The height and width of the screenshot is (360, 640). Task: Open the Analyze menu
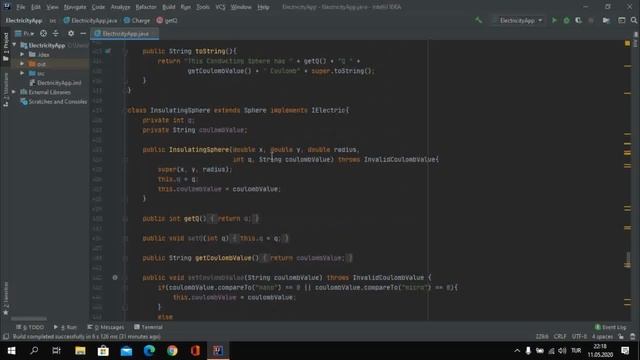click(x=120, y=7)
